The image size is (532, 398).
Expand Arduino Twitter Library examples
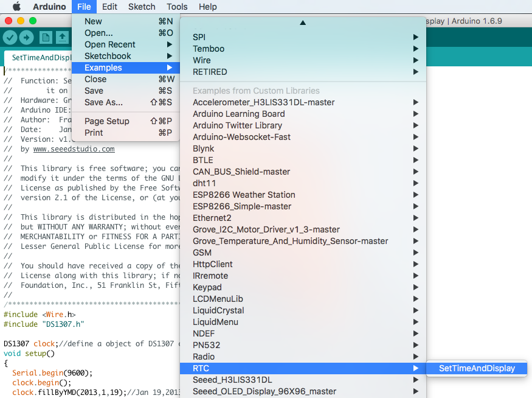303,125
